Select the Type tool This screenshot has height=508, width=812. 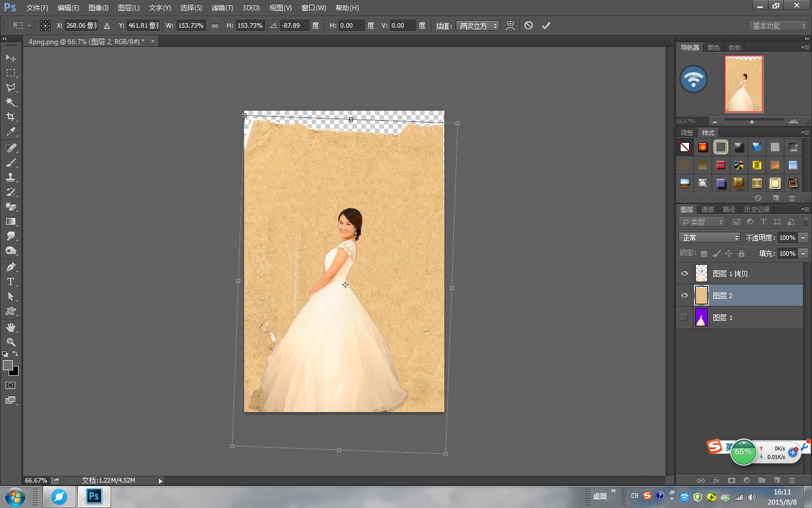click(x=11, y=282)
